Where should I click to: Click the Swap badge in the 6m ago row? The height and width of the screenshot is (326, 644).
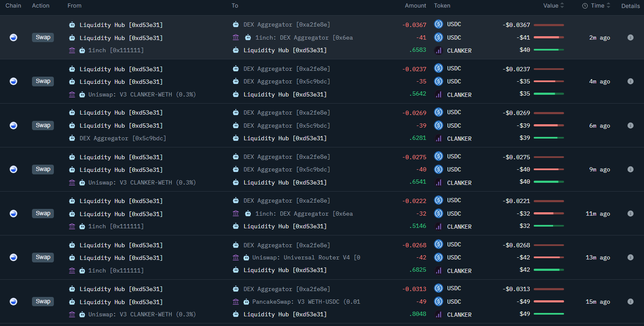point(43,126)
